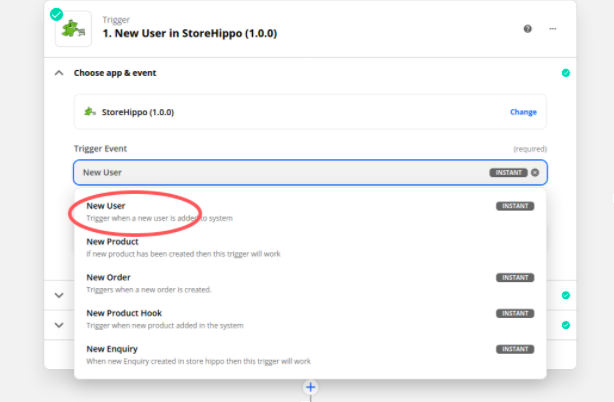
Task: Open the help question mark icon
Action: coord(527,29)
